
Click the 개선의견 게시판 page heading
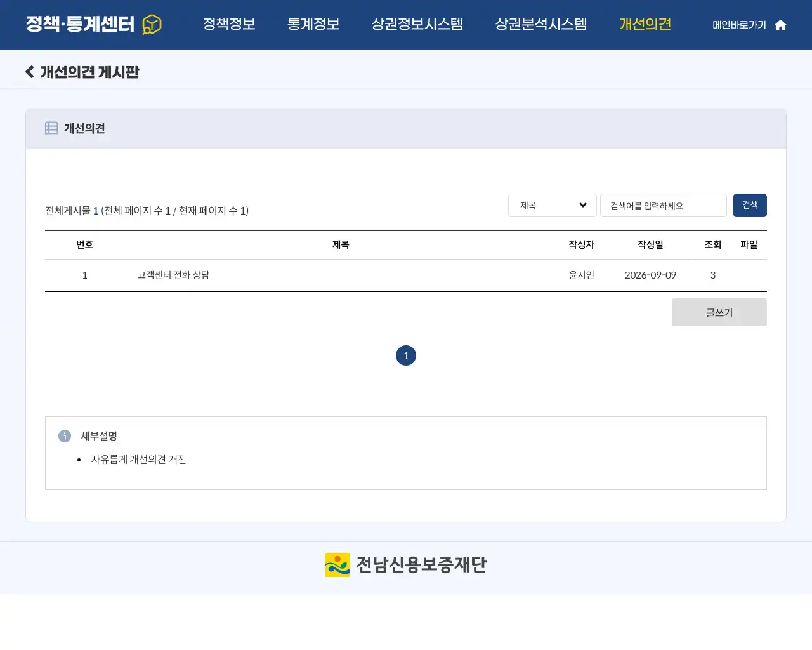tap(89, 72)
